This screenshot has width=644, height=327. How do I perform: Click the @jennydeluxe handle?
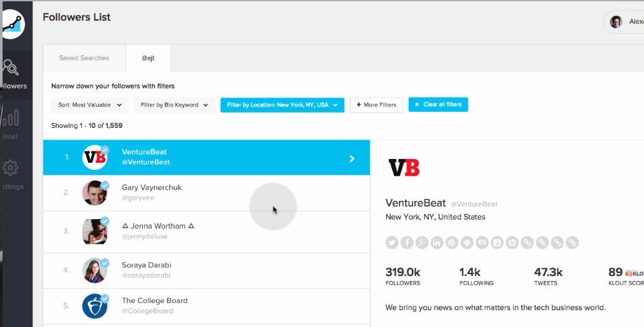click(145, 237)
